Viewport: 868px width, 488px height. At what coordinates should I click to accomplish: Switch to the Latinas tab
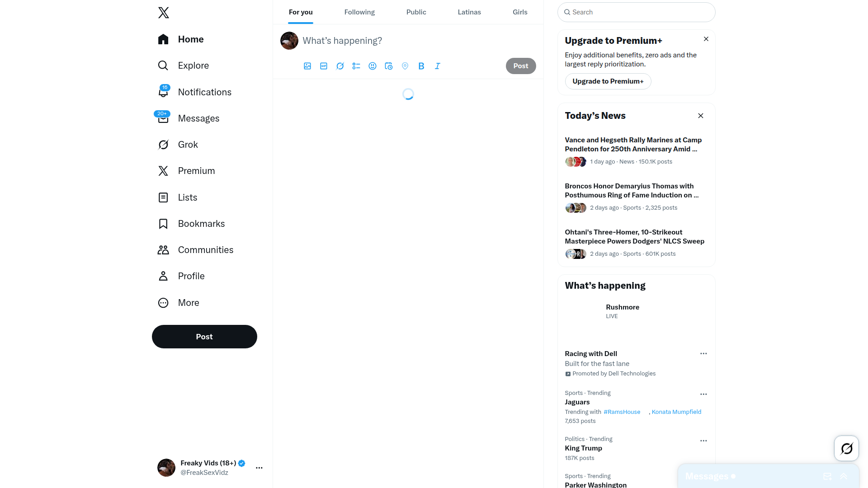pyautogui.click(x=469, y=12)
